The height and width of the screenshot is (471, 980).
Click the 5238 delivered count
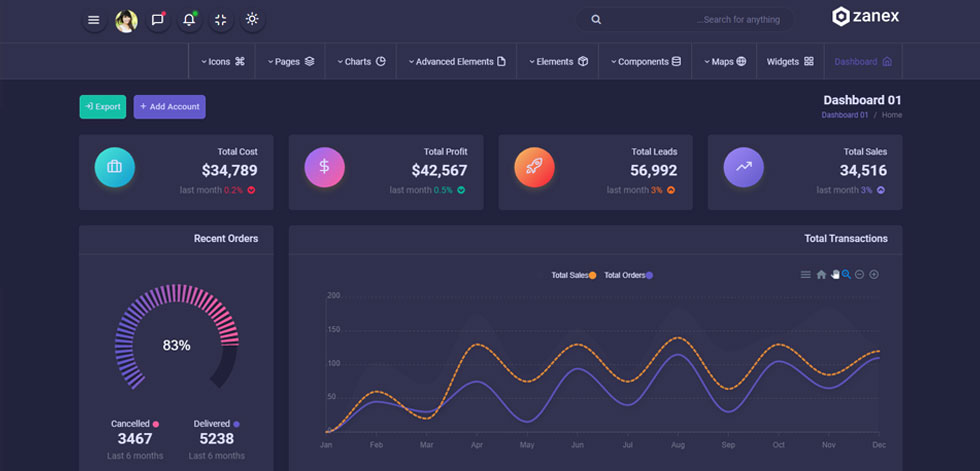pyautogui.click(x=217, y=439)
